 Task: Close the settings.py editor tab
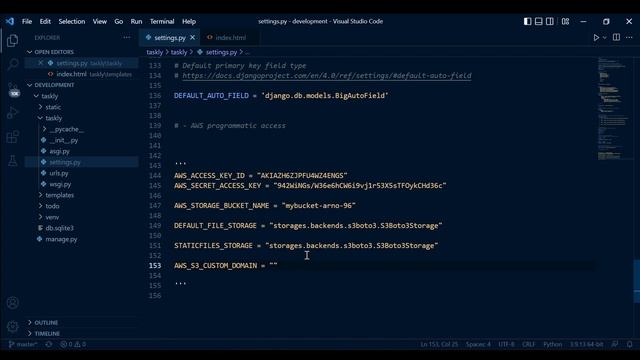pyautogui.click(x=192, y=38)
